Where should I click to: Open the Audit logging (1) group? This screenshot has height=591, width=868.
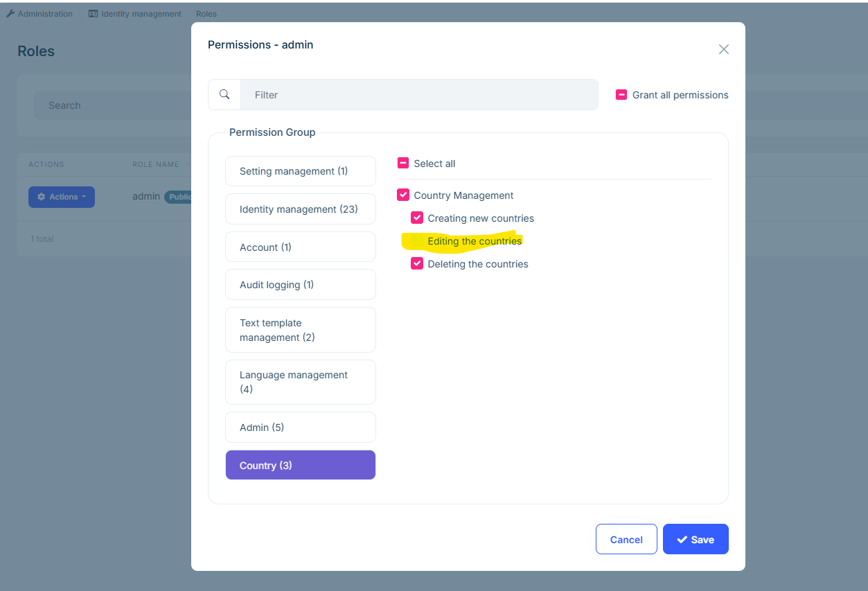(x=301, y=285)
